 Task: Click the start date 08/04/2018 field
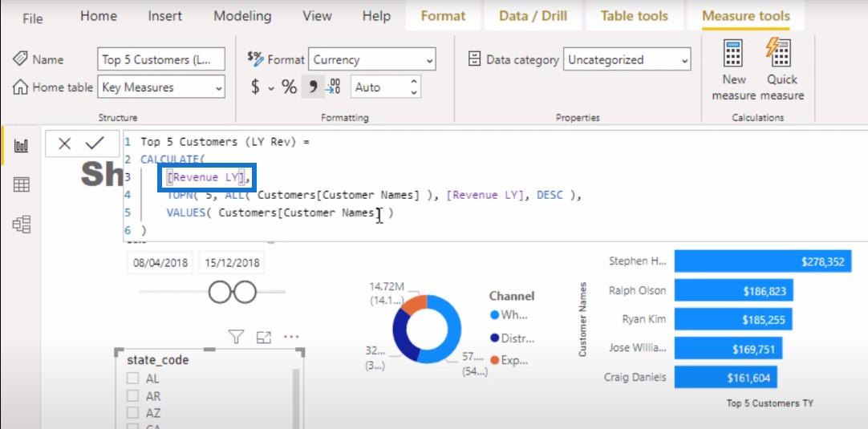point(160,262)
